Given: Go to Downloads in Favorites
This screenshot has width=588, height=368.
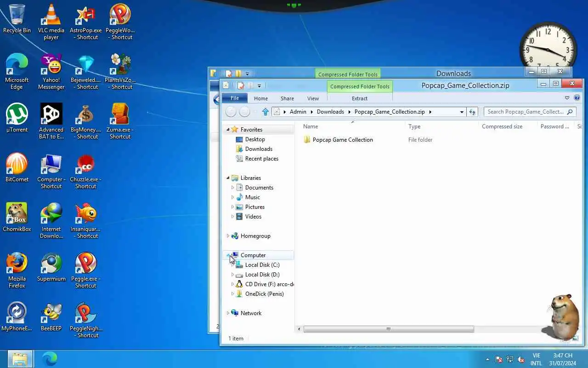Looking at the screenshot, I should pos(259,149).
